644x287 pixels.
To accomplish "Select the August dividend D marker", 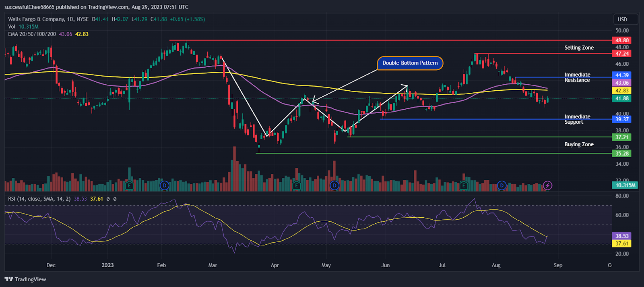I will click(x=502, y=185).
